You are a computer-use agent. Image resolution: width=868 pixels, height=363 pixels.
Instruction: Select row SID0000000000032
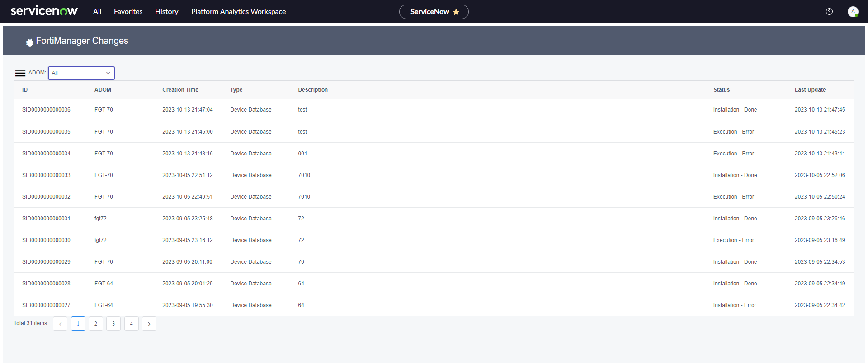pyautogui.click(x=434, y=197)
